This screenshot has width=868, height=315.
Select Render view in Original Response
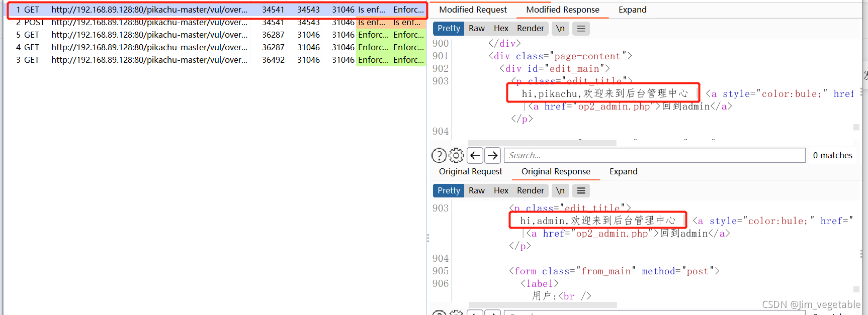tap(531, 191)
